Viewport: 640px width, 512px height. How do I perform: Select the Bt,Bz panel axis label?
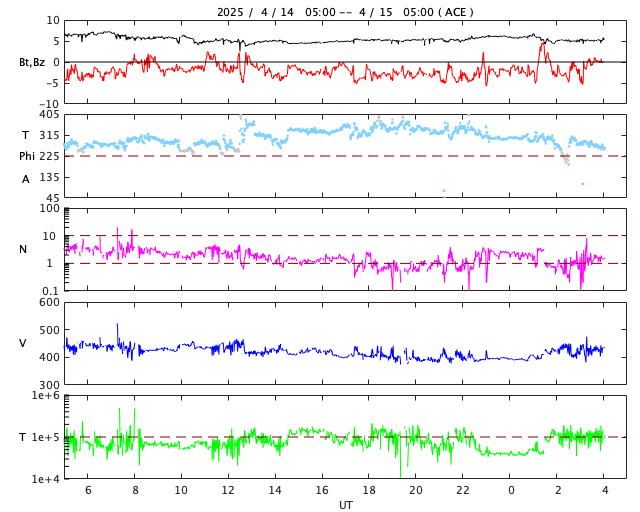point(31,62)
